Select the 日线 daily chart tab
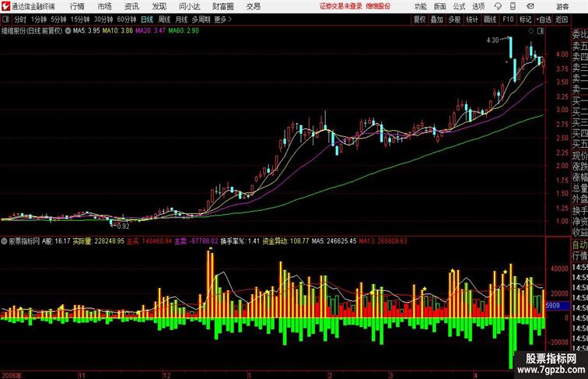This screenshot has height=379, width=588. pyautogui.click(x=147, y=19)
